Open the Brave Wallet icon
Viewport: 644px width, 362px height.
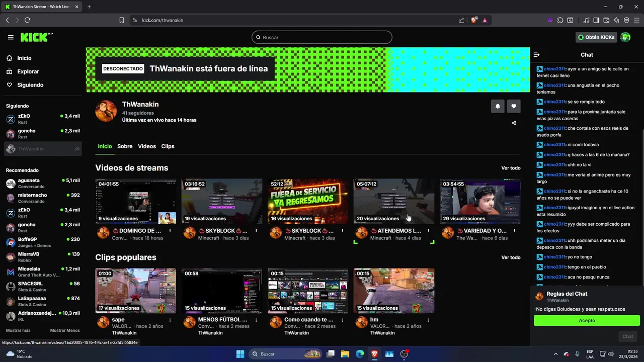606,20
